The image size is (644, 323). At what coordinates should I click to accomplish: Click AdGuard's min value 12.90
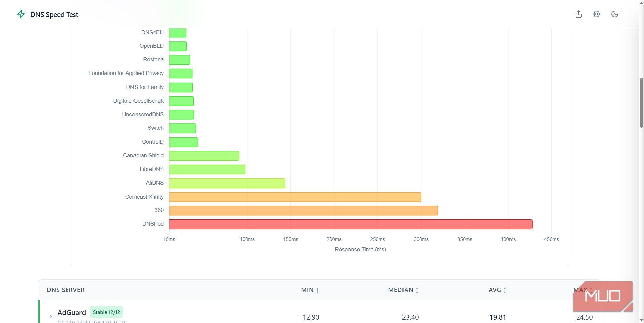pyautogui.click(x=311, y=317)
